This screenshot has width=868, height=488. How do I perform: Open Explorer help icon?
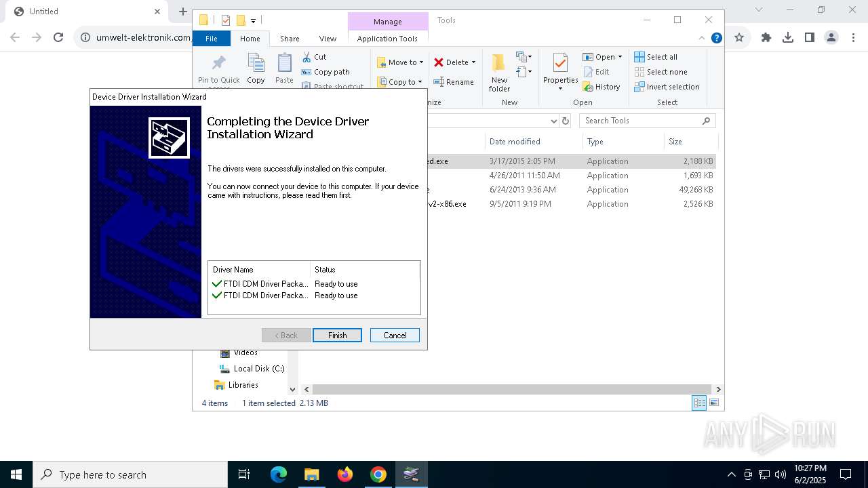[x=716, y=38]
